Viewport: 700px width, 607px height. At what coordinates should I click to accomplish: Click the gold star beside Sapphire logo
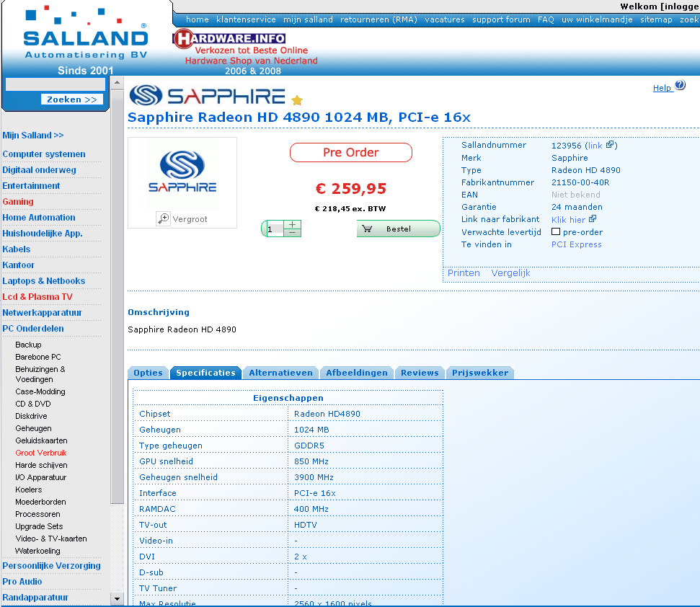297,100
